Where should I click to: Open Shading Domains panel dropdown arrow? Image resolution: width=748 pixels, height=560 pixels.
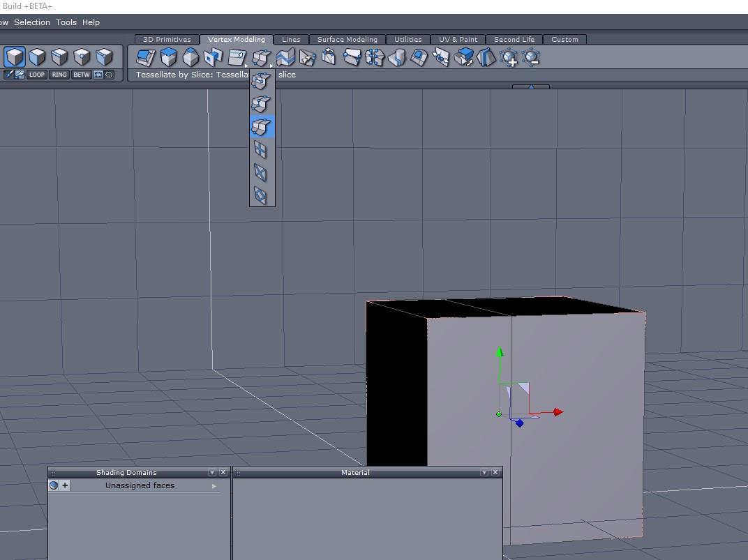pyautogui.click(x=212, y=472)
